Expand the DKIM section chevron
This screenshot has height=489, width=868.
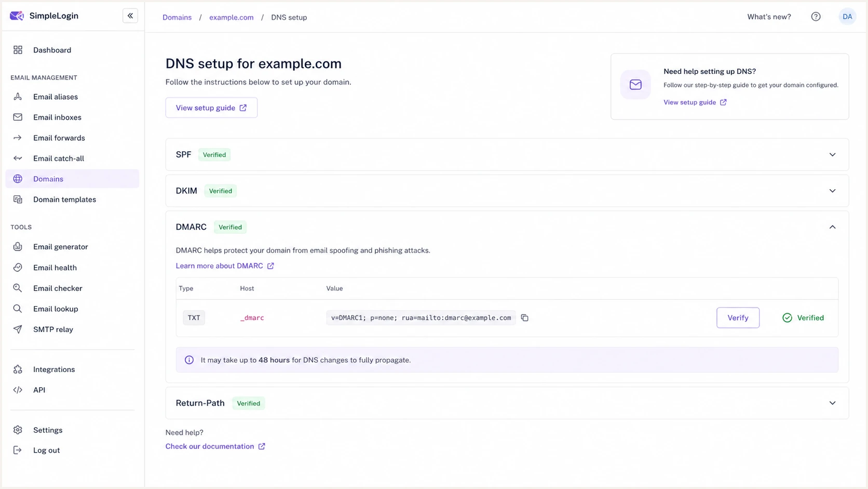[x=832, y=191]
